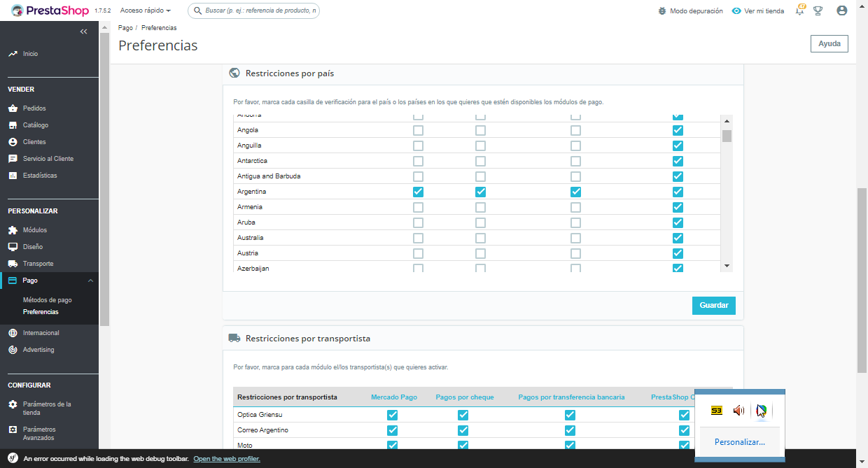Click the S3 tray icon in popup
Screen dimensions: 868x468
(x=717, y=411)
